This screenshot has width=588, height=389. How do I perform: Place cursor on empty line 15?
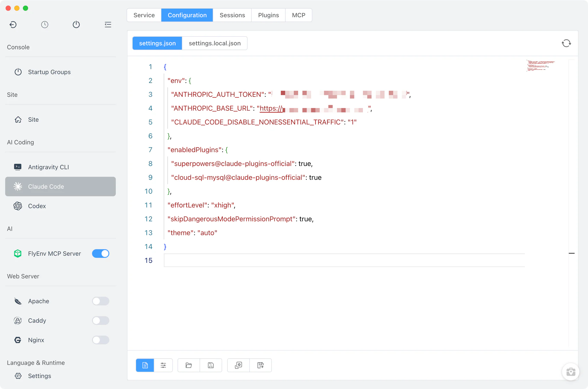click(x=344, y=260)
